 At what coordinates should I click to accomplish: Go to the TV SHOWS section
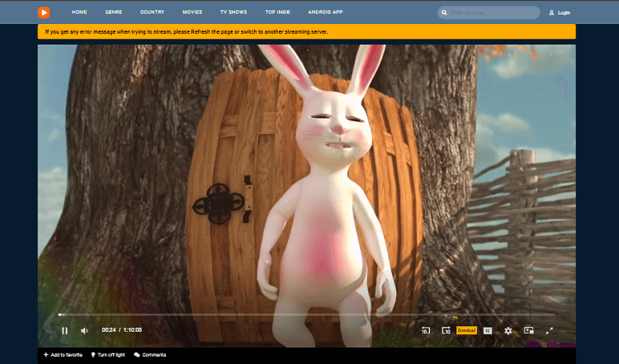(x=234, y=12)
